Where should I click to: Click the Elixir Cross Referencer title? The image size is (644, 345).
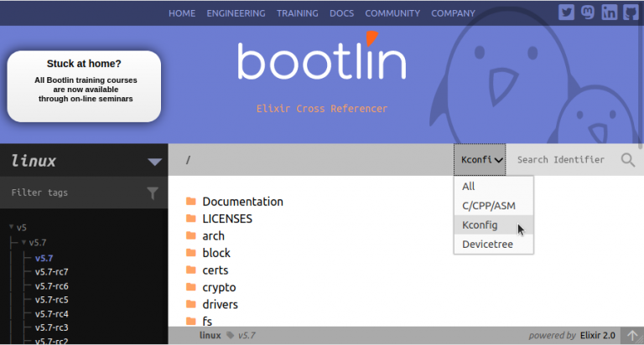click(322, 109)
